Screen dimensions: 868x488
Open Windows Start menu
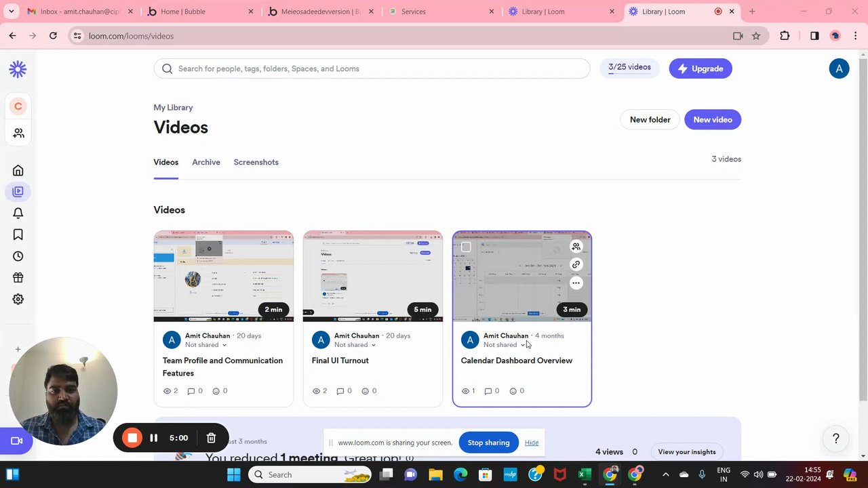pyautogui.click(x=233, y=474)
